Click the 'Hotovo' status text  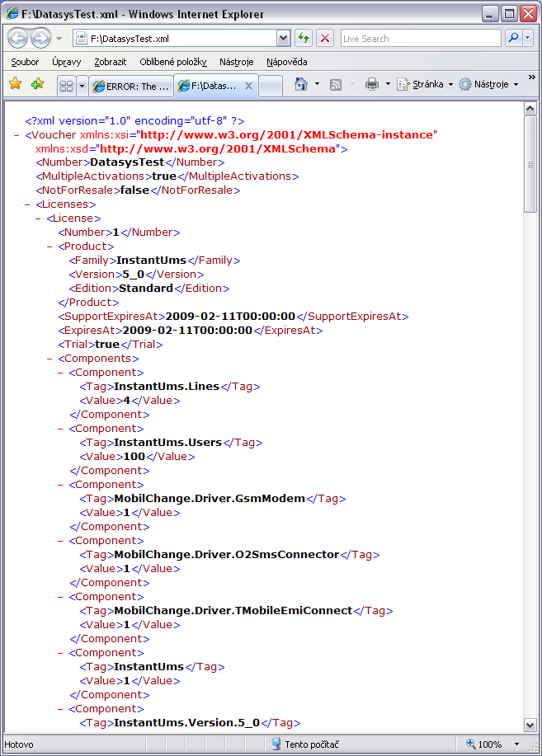19,744
